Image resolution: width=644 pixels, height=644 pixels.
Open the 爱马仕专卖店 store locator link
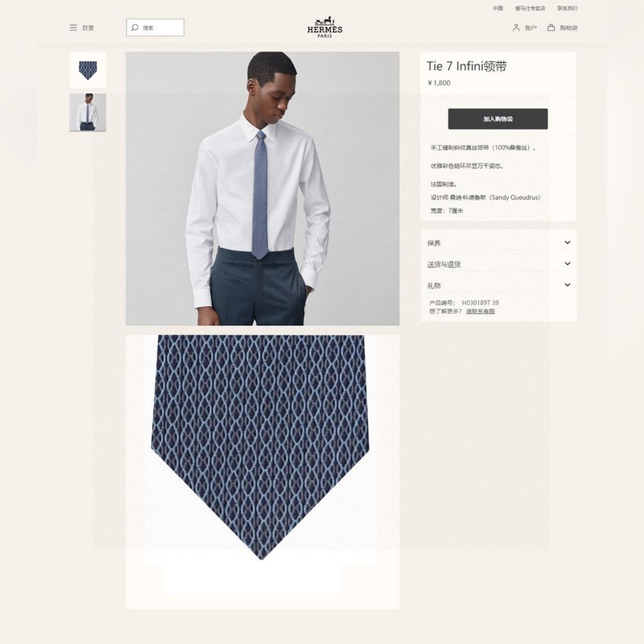(x=530, y=8)
